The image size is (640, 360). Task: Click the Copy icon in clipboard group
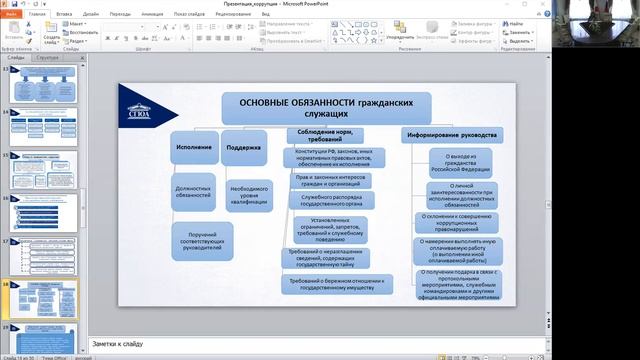tap(29, 33)
